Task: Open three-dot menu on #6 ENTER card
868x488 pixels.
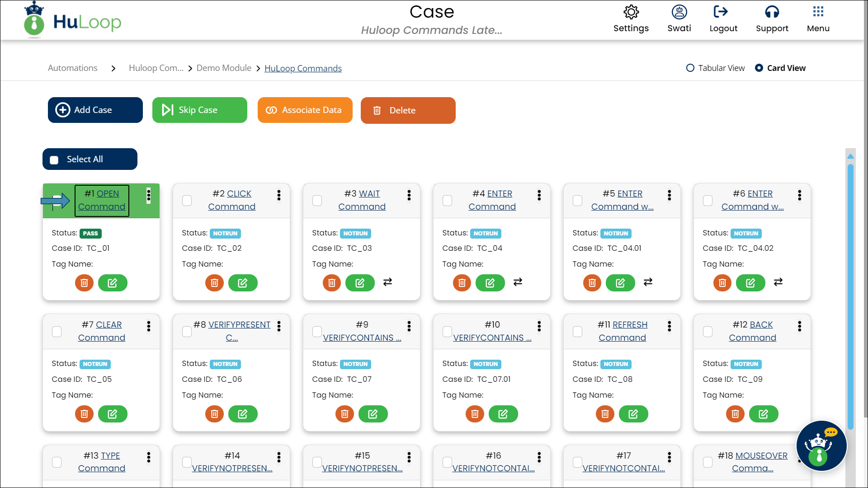Action: click(x=799, y=195)
